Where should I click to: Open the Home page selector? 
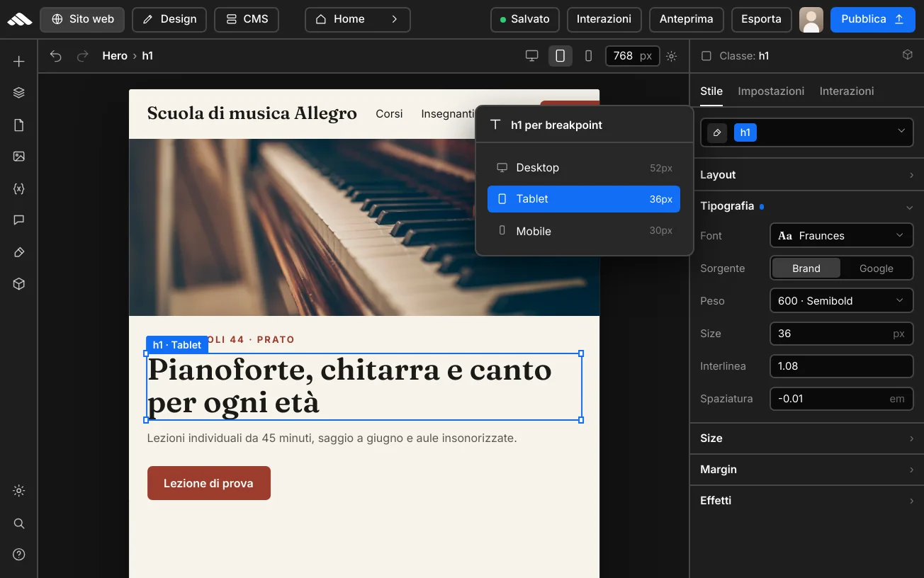tap(358, 19)
